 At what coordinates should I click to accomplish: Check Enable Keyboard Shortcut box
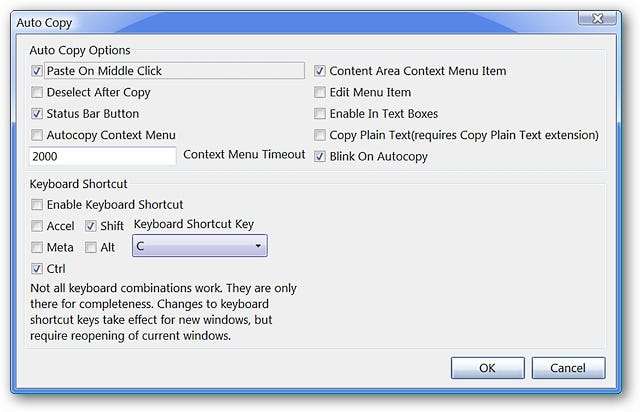point(38,205)
